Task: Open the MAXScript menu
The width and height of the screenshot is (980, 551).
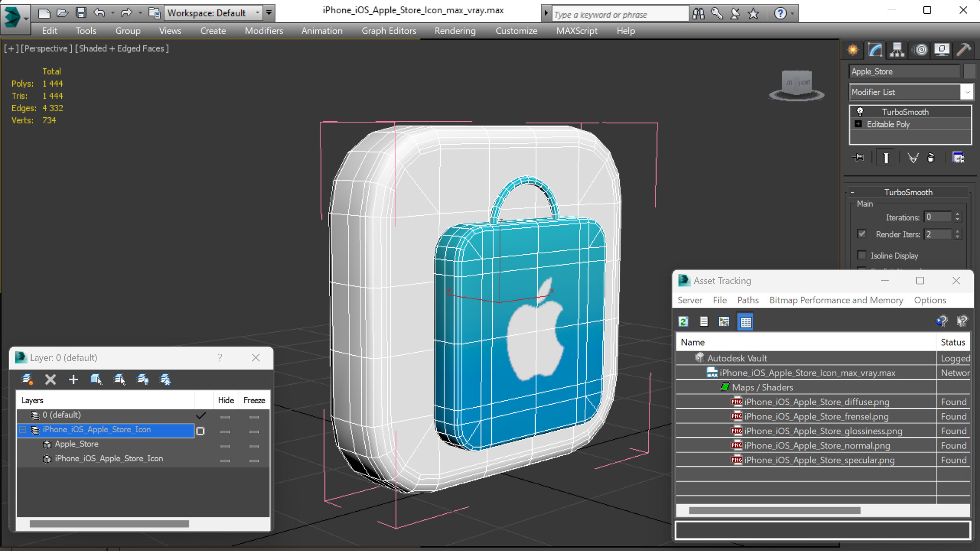Action: click(x=577, y=31)
